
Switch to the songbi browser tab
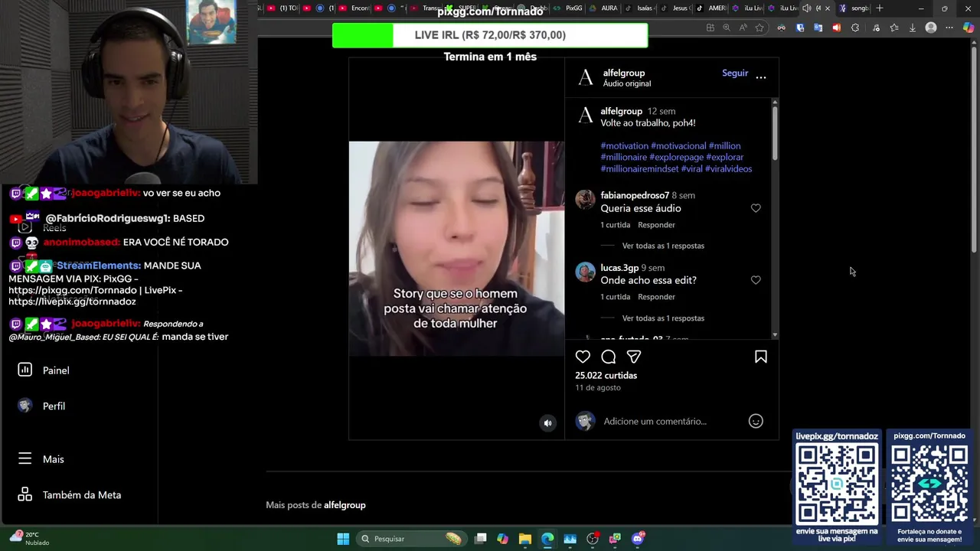(854, 8)
